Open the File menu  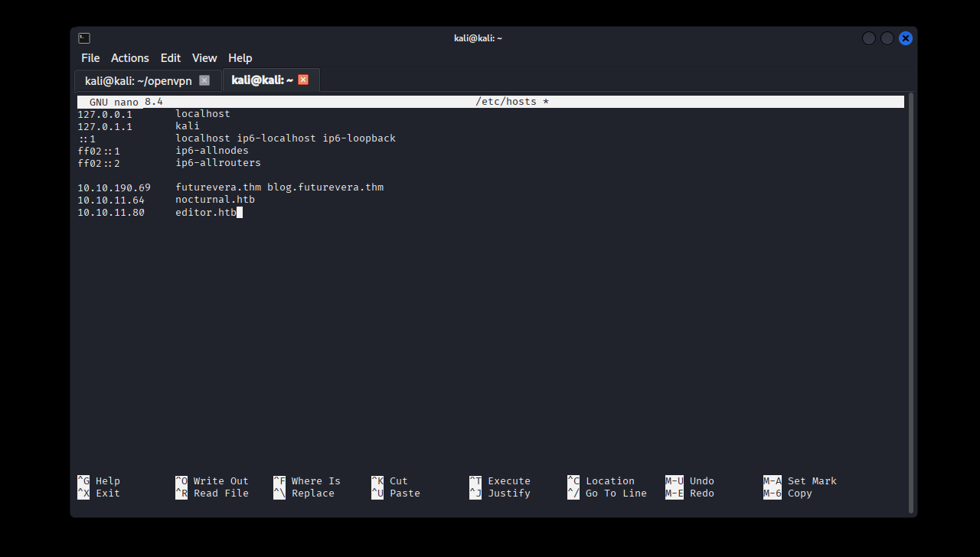tap(90, 58)
